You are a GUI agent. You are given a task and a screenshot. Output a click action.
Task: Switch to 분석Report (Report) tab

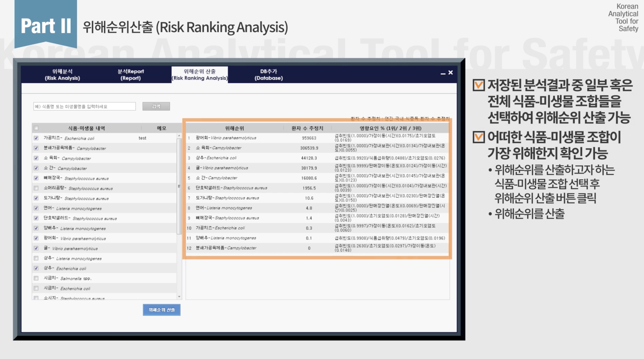click(x=131, y=74)
